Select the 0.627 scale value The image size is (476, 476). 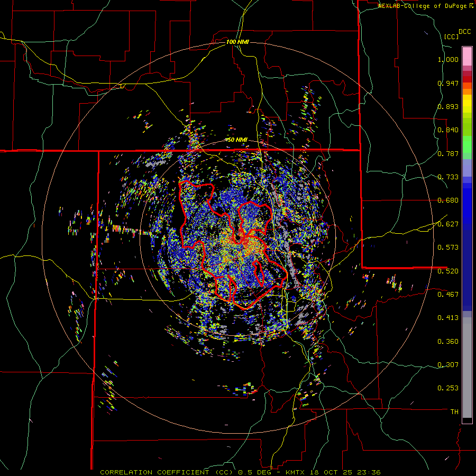[448, 224]
